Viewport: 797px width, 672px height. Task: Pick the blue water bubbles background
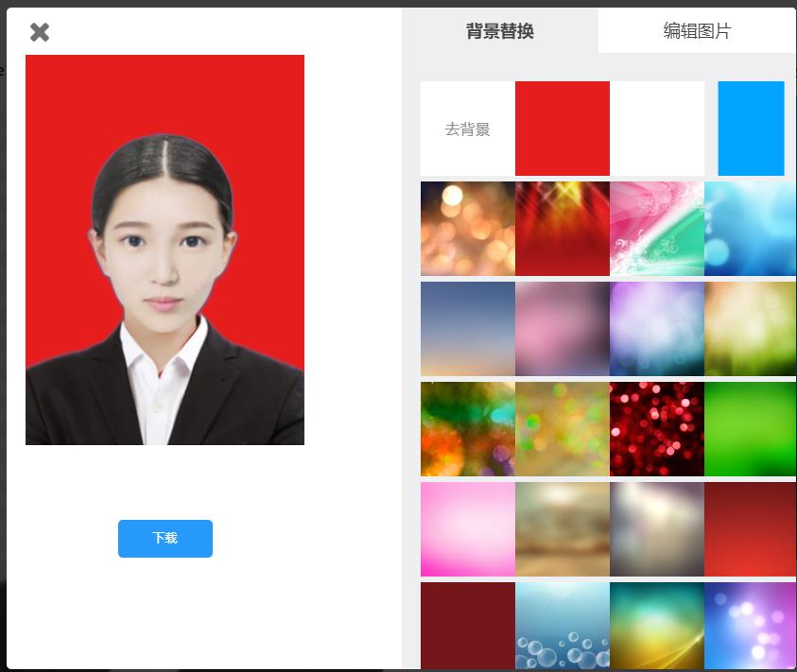(x=563, y=626)
